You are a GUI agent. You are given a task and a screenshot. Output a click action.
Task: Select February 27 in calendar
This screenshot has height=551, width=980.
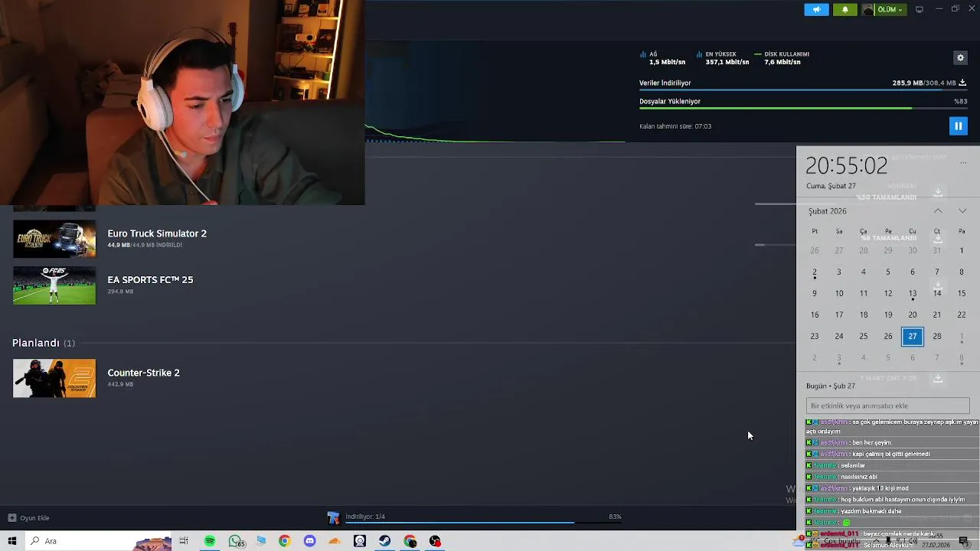click(913, 336)
